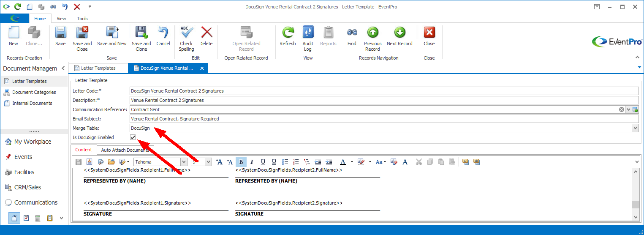
Task: Open checklist clipboard icon in sidebar footer
Action: [26, 218]
